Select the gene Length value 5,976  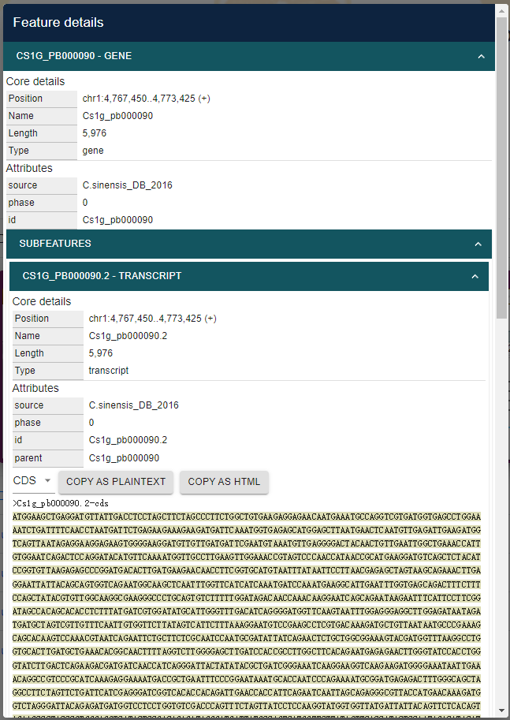pos(94,133)
